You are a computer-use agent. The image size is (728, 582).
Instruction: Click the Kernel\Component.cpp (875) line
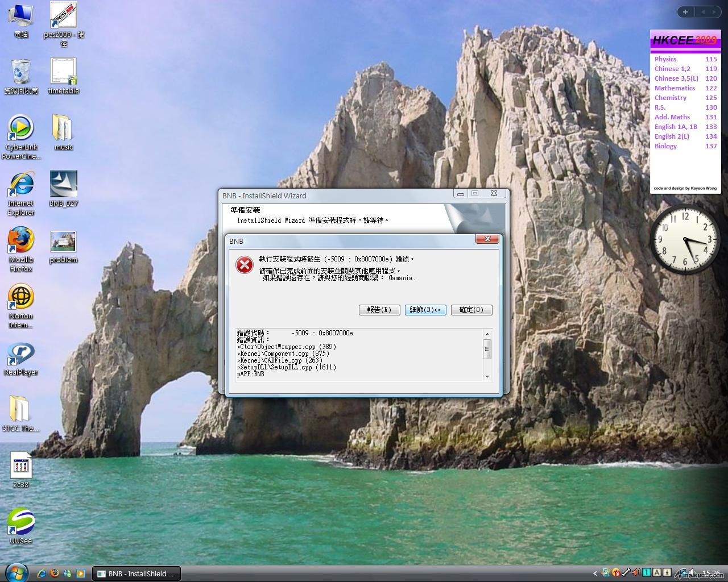point(283,354)
